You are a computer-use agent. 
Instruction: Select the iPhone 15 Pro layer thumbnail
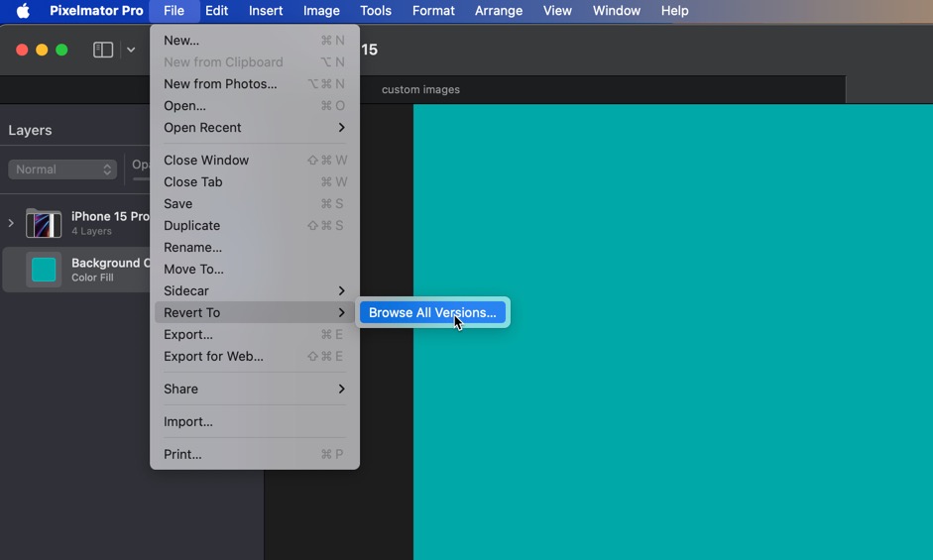44,223
